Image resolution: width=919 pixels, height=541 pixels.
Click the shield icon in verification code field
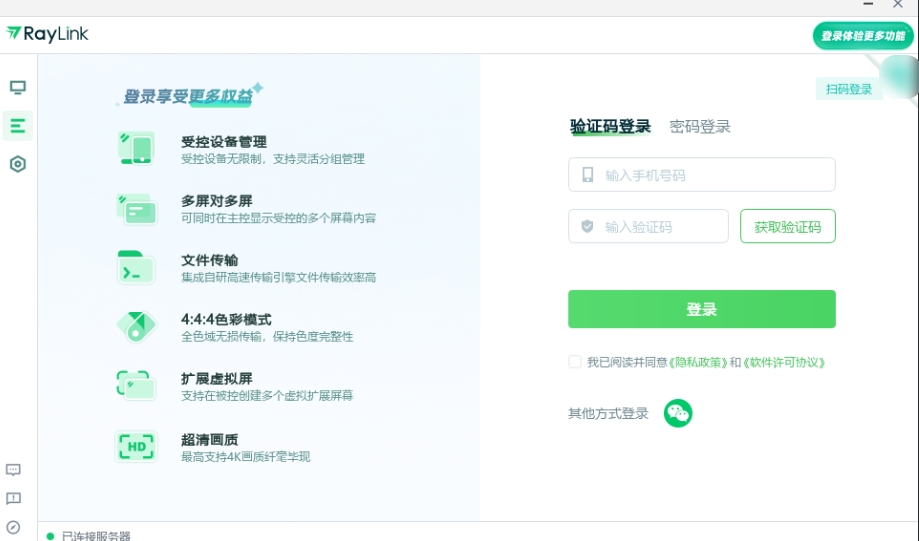tap(587, 226)
